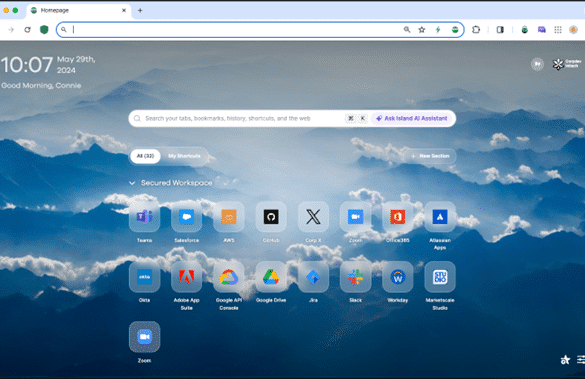
Task: Open the Teams shortcut
Action: click(144, 217)
